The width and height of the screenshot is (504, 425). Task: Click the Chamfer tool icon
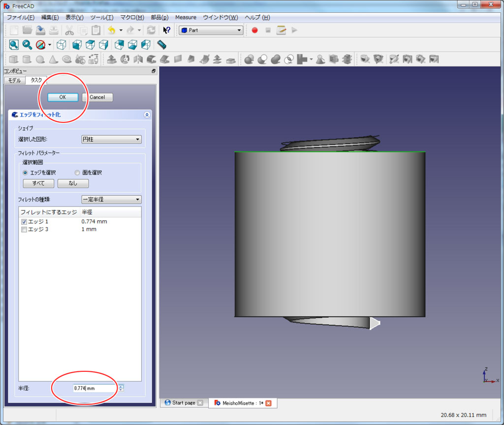[164, 59]
